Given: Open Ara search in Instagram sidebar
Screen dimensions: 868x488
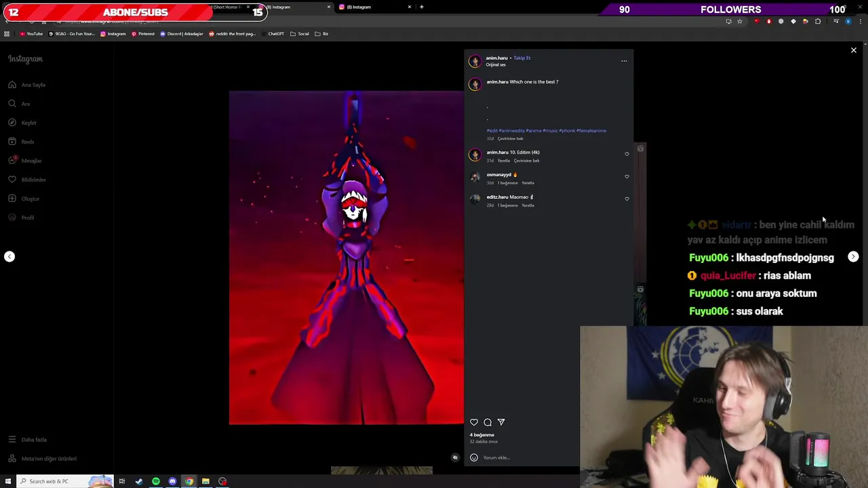Looking at the screenshot, I should pyautogui.click(x=19, y=104).
